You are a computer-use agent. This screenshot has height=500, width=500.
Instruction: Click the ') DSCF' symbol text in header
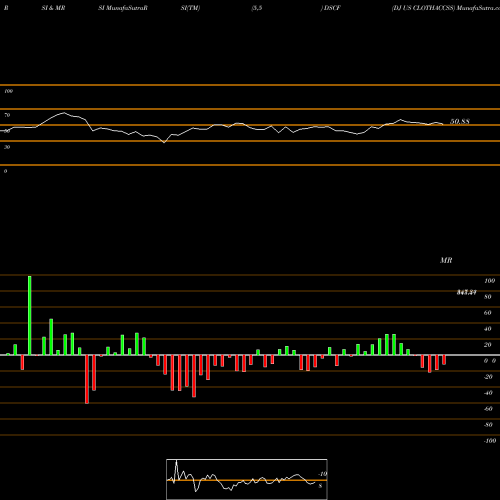click(331, 8)
